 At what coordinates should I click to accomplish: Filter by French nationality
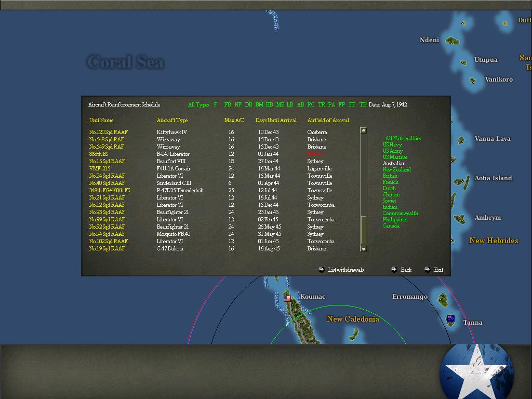click(391, 182)
